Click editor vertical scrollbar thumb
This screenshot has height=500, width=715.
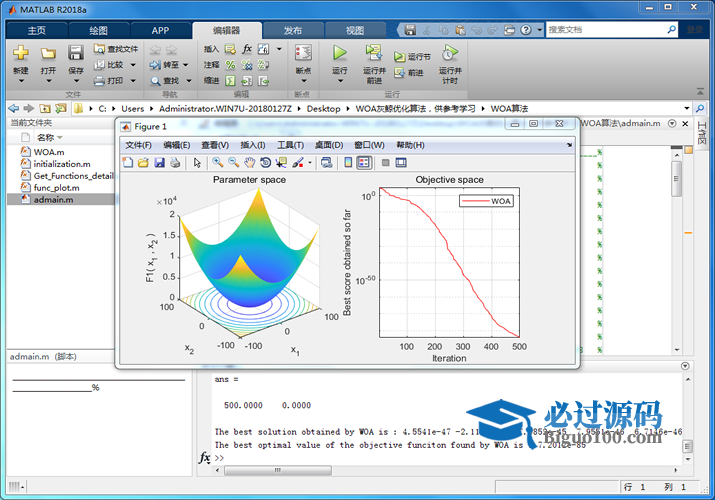[x=677, y=178]
